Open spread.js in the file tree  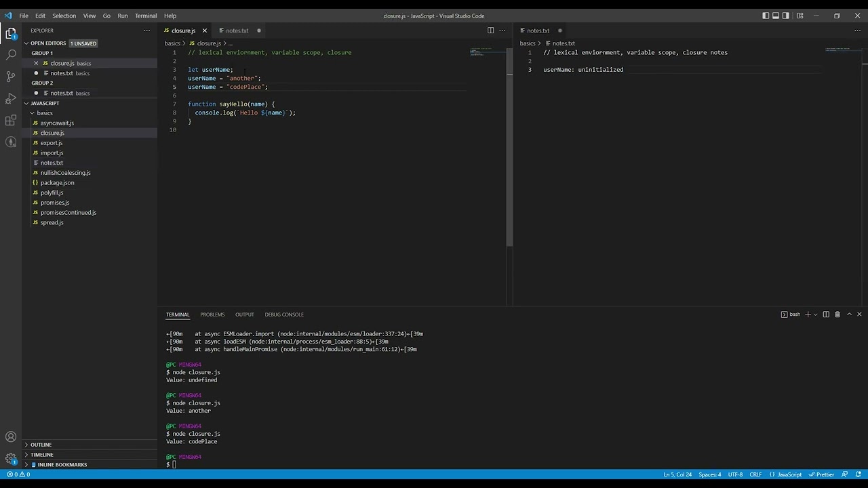coord(52,223)
